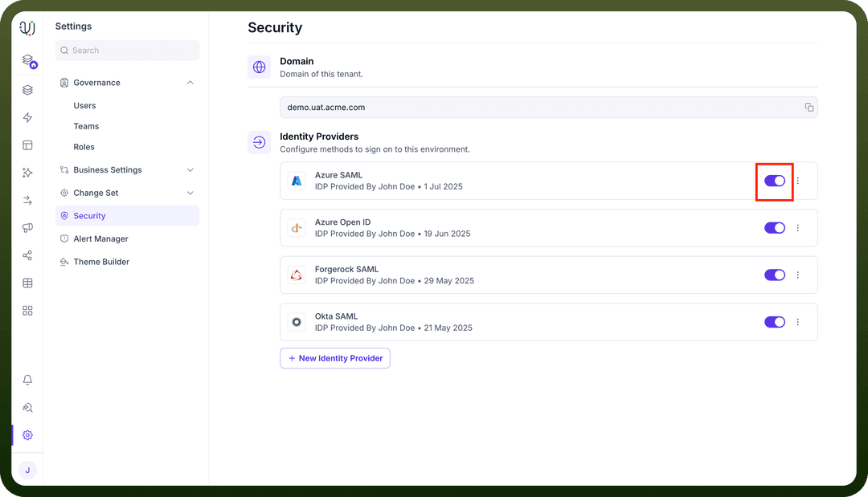Open Users under Governance
Image resolution: width=868 pixels, height=497 pixels.
click(x=84, y=106)
